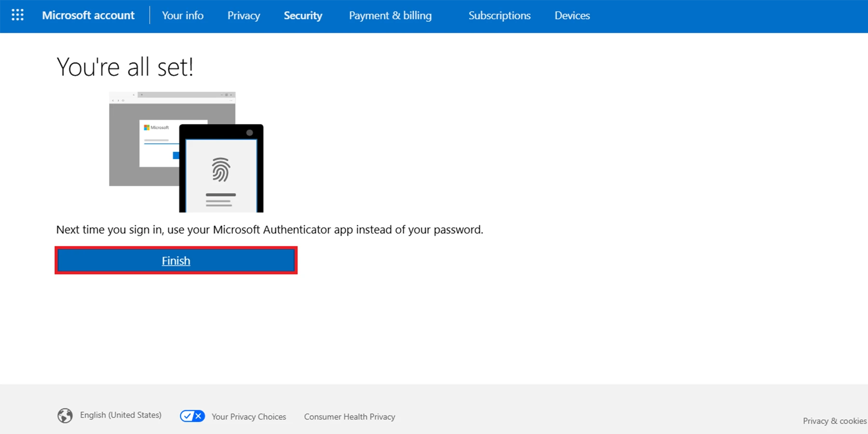Click the Microsoft Authenticator instruction sentence
The image size is (868, 434).
pyautogui.click(x=270, y=230)
